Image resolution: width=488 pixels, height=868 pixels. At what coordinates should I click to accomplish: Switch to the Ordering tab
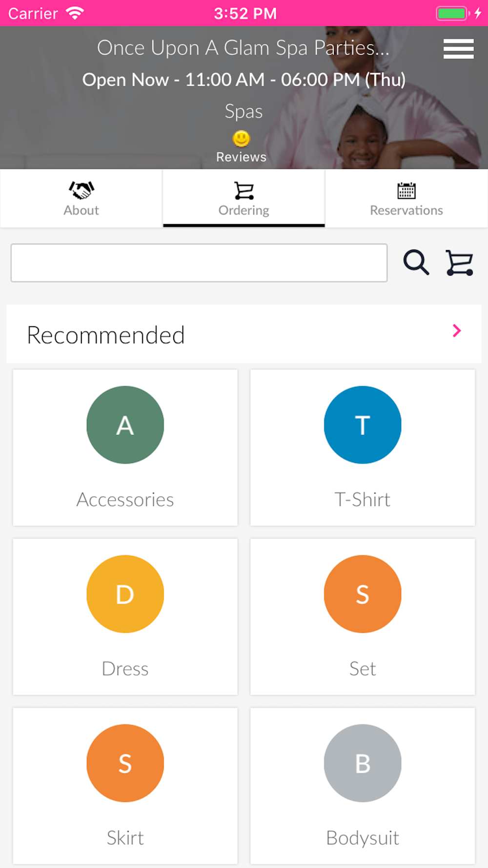point(244,198)
